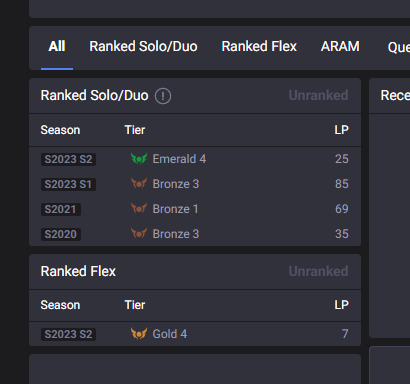410x384 pixels.
Task: Click the S2021 season badge
Action: 61,209
